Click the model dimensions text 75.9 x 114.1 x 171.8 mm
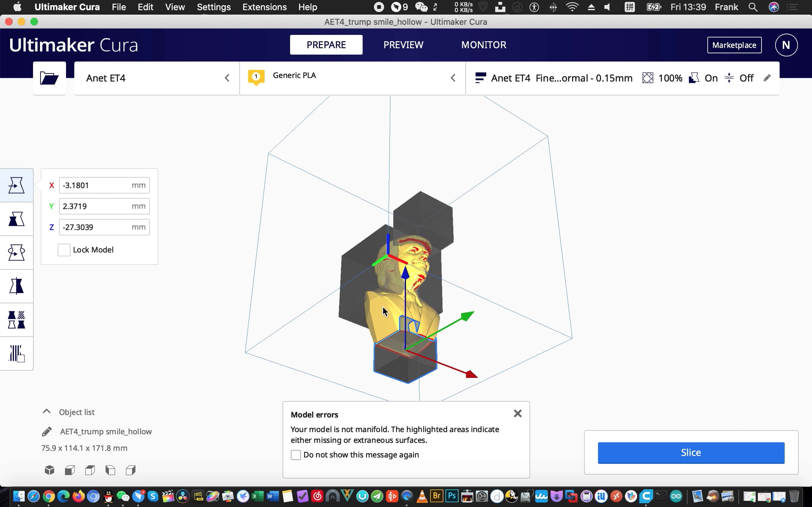Image resolution: width=812 pixels, height=507 pixels. click(x=84, y=448)
